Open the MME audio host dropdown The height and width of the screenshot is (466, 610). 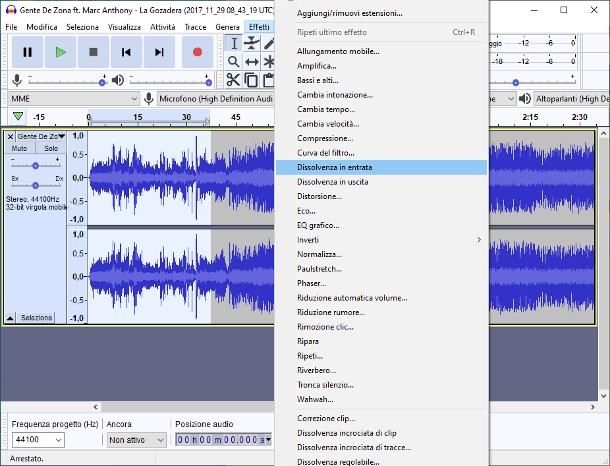(x=73, y=99)
